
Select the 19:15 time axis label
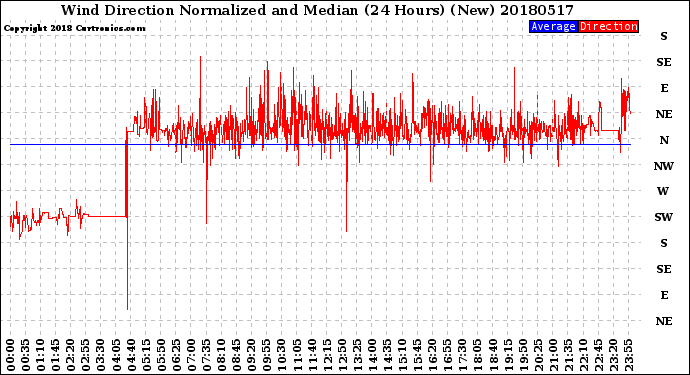point(508,355)
